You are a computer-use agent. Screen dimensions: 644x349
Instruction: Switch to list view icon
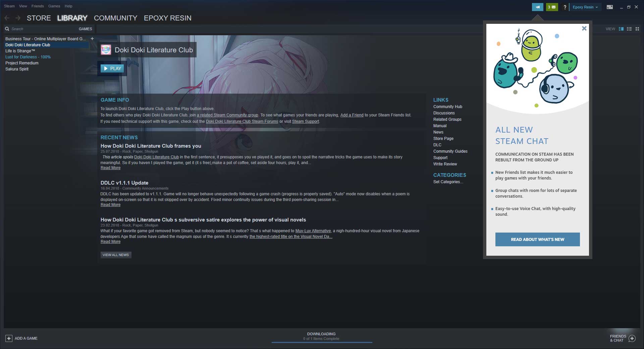click(629, 29)
